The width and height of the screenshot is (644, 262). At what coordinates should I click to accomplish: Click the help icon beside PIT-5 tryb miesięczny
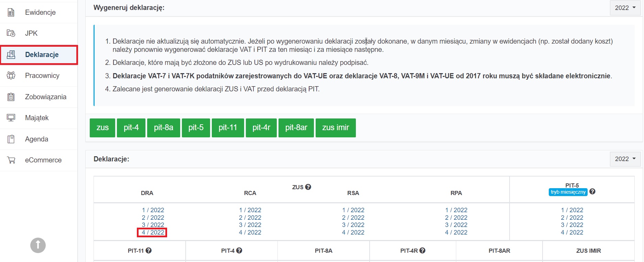click(x=592, y=192)
